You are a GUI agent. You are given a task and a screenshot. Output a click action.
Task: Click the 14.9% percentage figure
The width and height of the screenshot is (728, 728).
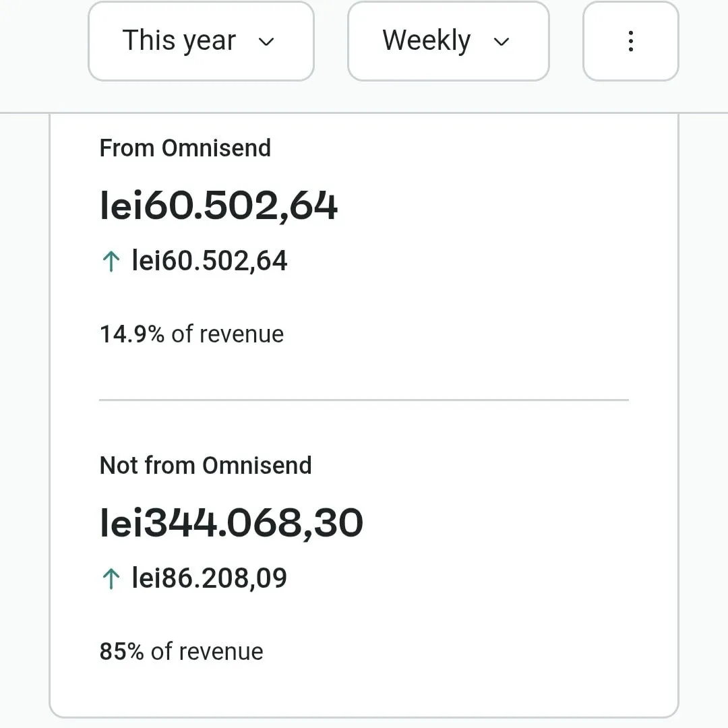(x=132, y=334)
